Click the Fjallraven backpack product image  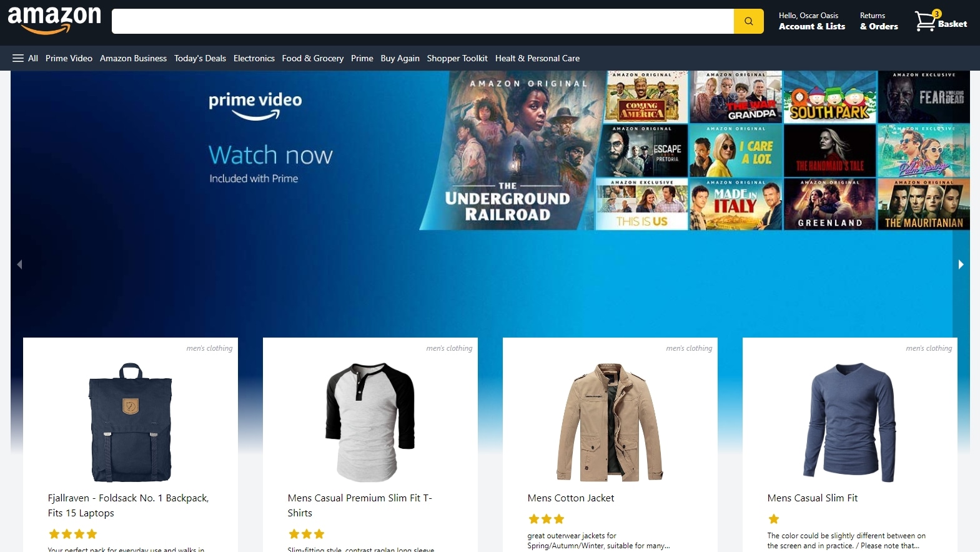(131, 422)
